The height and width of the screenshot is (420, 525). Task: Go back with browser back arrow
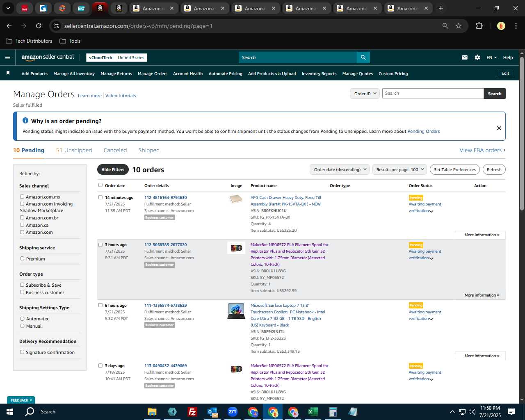pyautogui.click(x=9, y=26)
